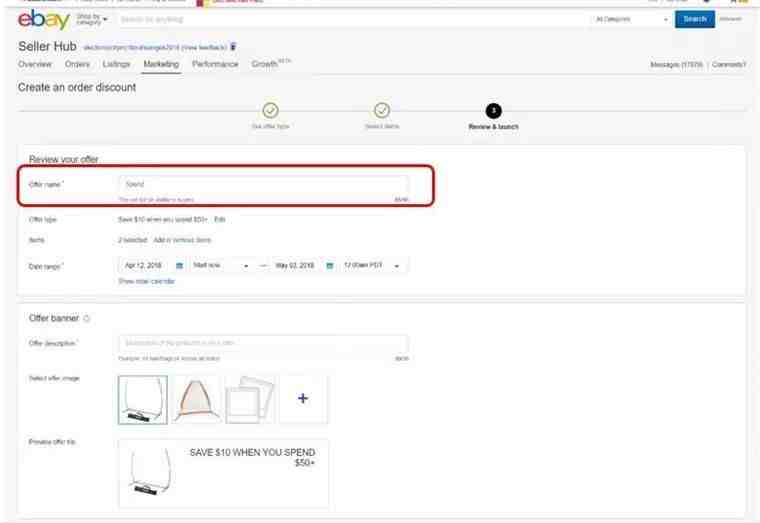The width and height of the screenshot is (760, 523).
Task: Click the blue Search button
Action: pyautogui.click(x=695, y=19)
